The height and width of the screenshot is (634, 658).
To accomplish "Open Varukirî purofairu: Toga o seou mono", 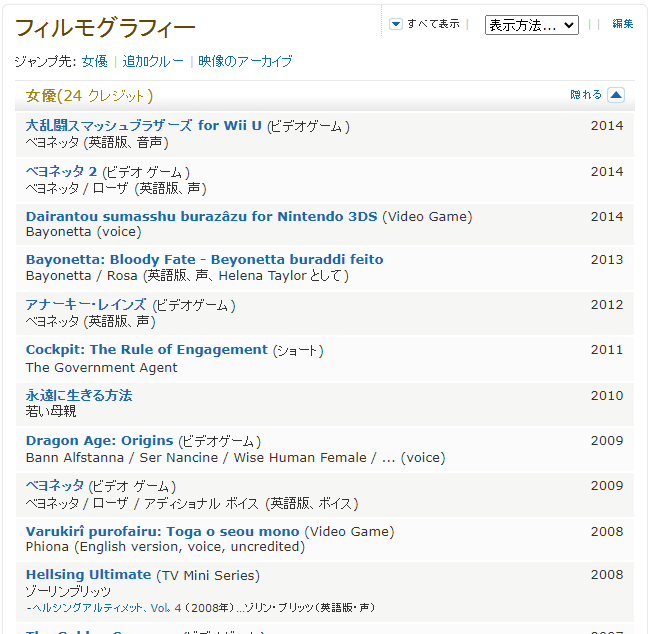I will point(162,532).
